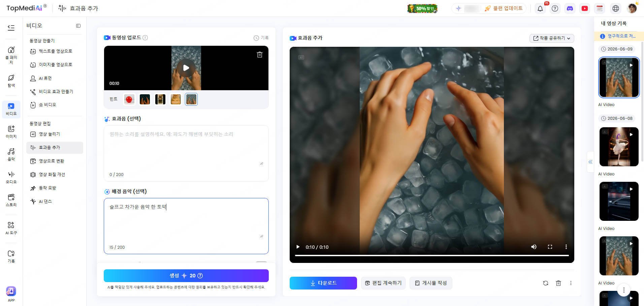Click the 다운로드 button

323,283
